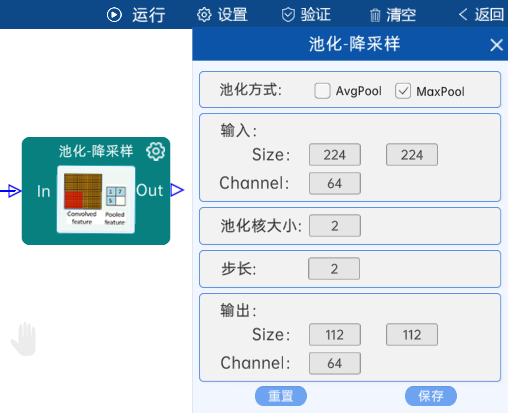Open settings (设置) in the top bar
The image size is (508, 413).
click(222, 15)
